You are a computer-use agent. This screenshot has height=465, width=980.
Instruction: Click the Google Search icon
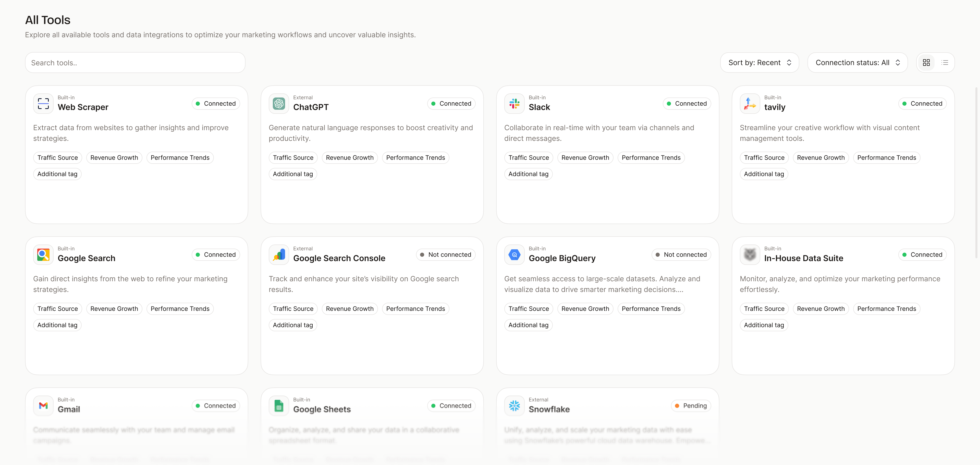tap(43, 254)
